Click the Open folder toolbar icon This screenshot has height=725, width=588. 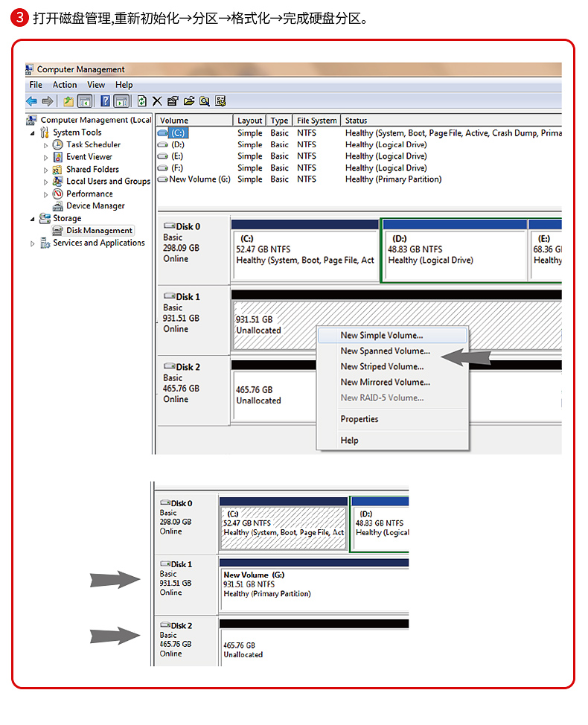click(188, 101)
